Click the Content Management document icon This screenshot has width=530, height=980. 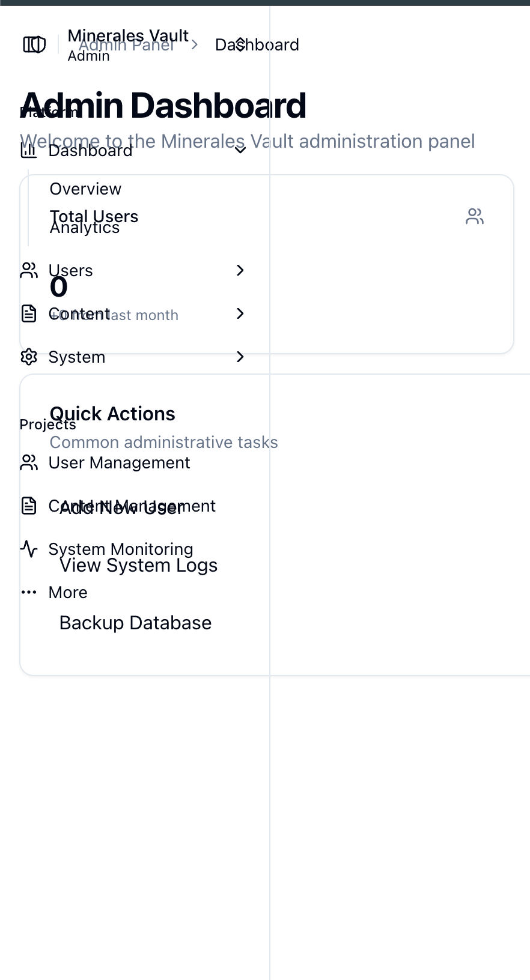click(28, 506)
